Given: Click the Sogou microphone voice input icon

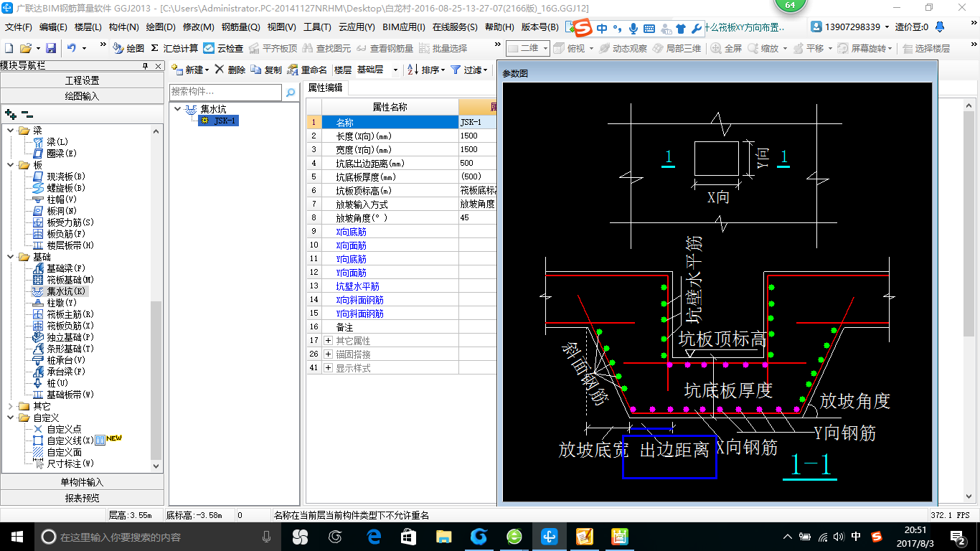Looking at the screenshot, I should (633, 29).
